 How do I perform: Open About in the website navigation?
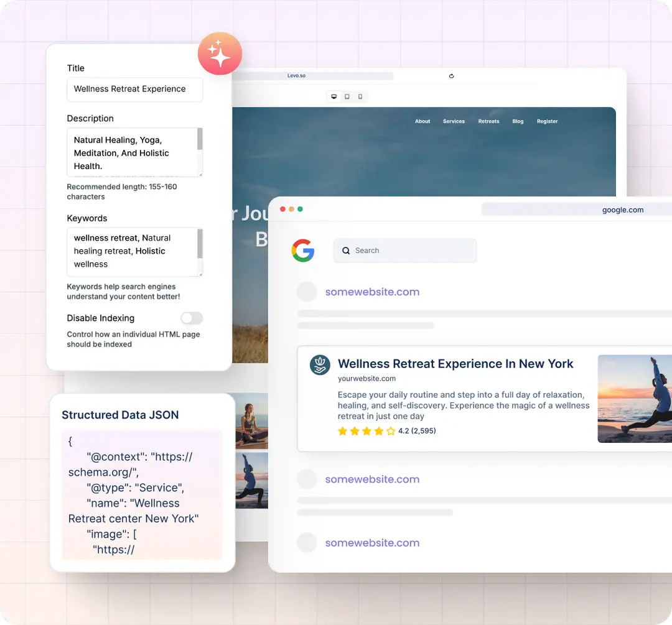click(422, 121)
